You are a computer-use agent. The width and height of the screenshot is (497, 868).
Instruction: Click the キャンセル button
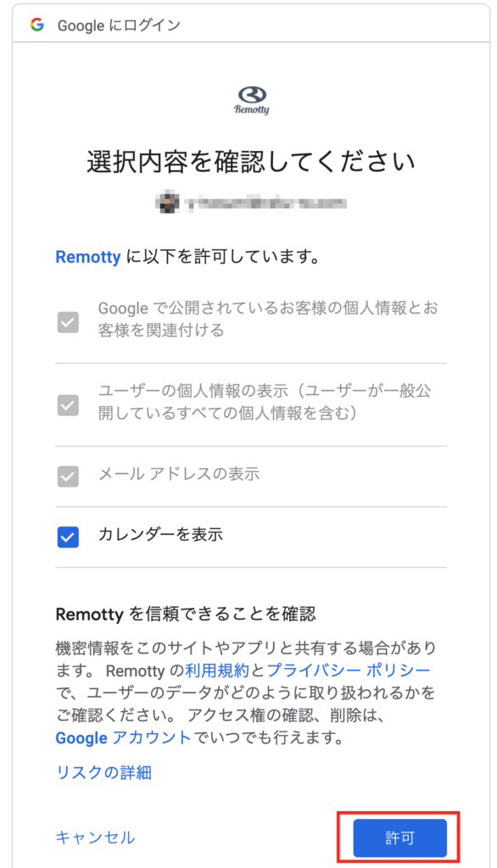(x=95, y=837)
